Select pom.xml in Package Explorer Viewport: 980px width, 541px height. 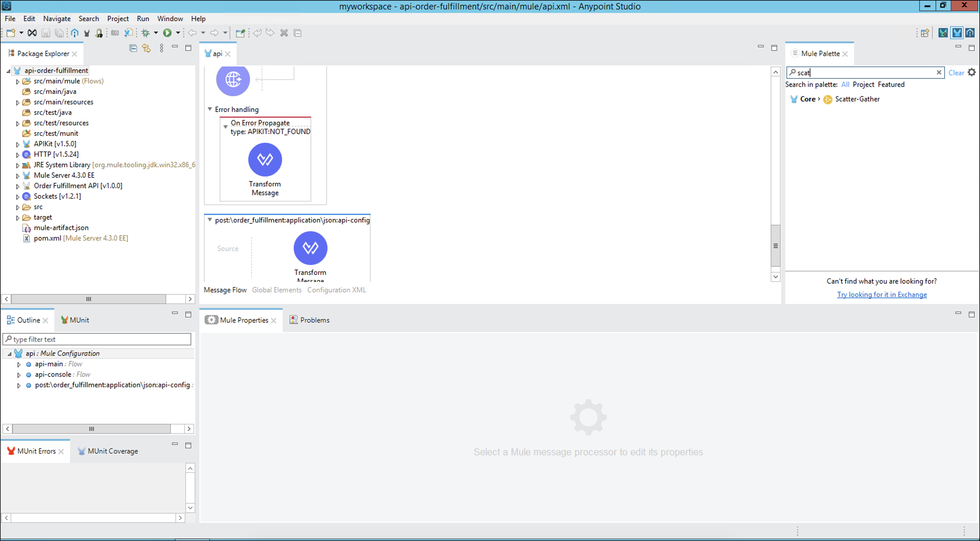76,238
